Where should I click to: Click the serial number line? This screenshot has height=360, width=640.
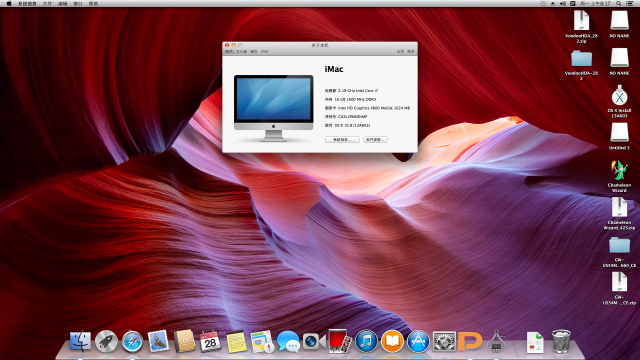346,117
